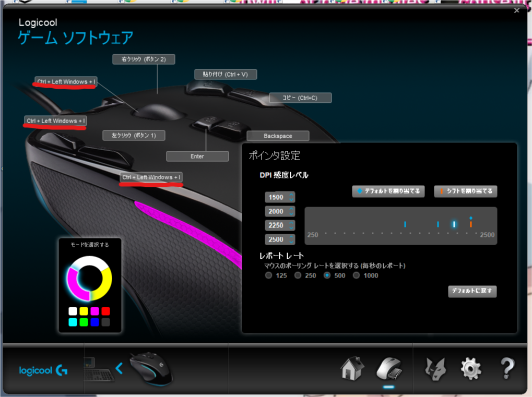Select the yellow segment of mode ring

click(105, 285)
